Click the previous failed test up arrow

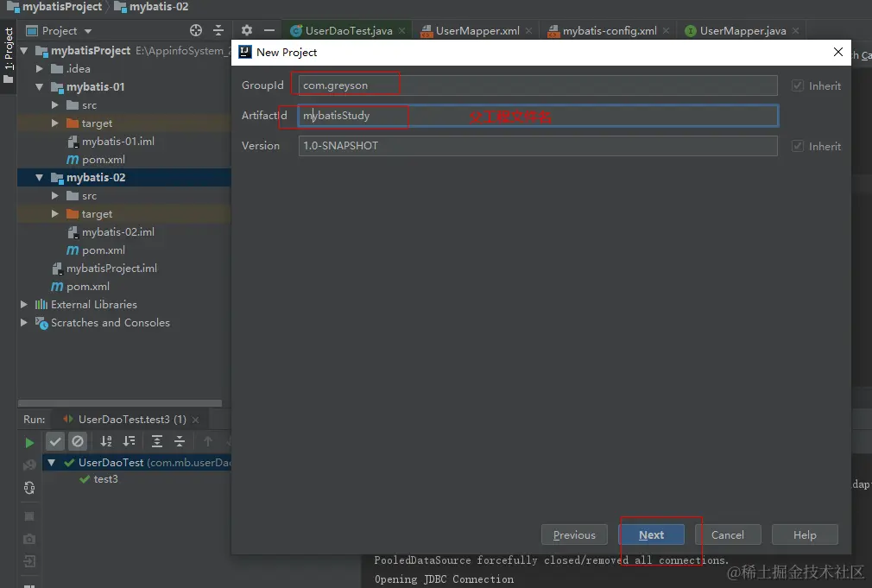[207, 442]
